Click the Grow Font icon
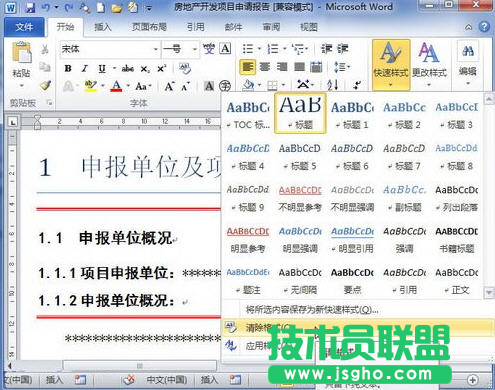This screenshot has height=390, width=495. (x=169, y=86)
